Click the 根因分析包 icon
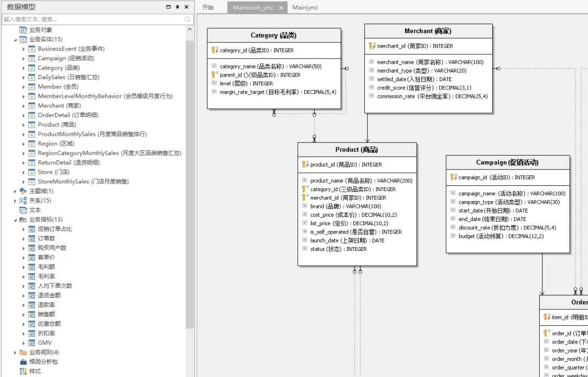588x377 pixels. pos(23,362)
